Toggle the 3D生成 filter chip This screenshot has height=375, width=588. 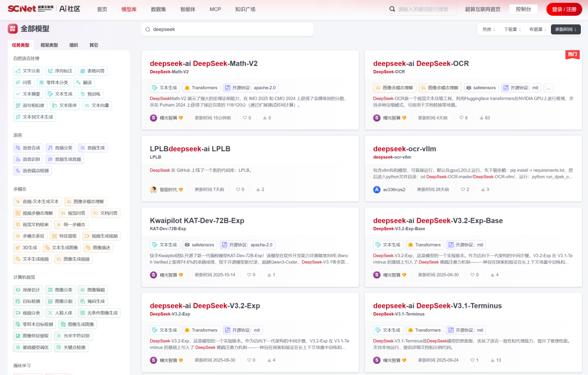(x=27, y=248)
